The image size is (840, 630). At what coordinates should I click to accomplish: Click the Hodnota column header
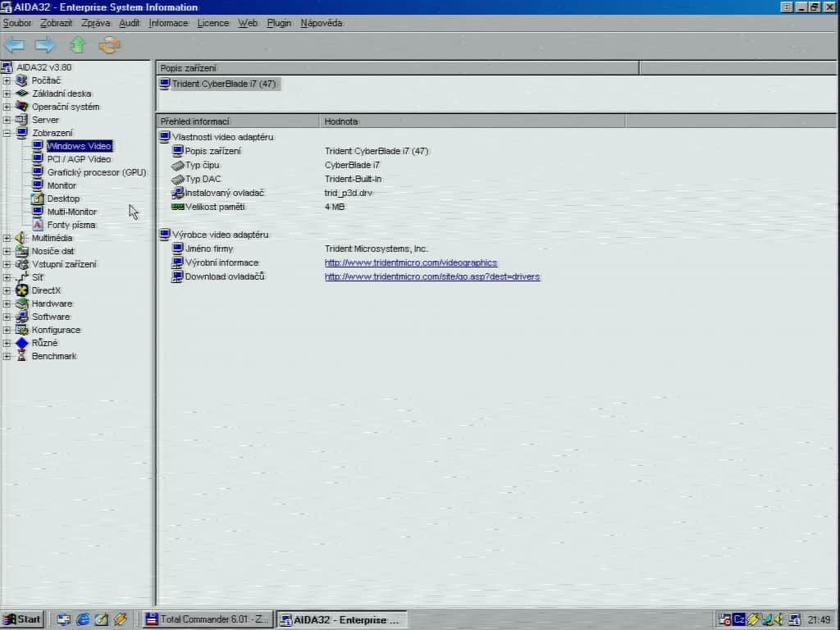pos(472,121)
